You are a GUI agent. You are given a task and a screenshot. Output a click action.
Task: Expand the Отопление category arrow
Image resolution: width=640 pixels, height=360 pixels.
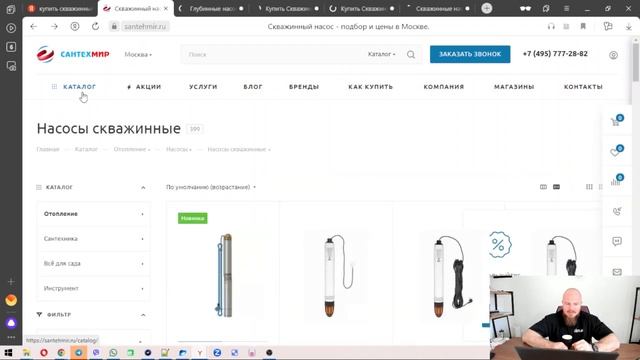click(142, 214)
